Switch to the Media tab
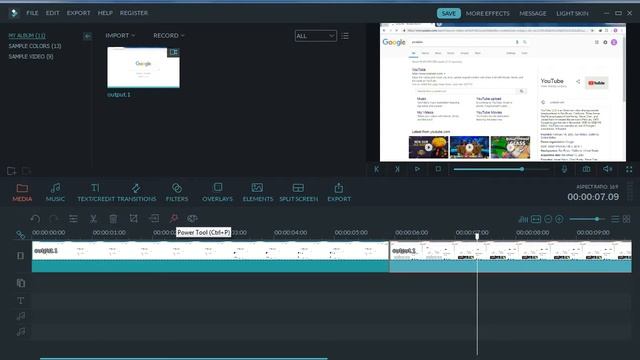This screenshot has width=640, height=360. 22,193
